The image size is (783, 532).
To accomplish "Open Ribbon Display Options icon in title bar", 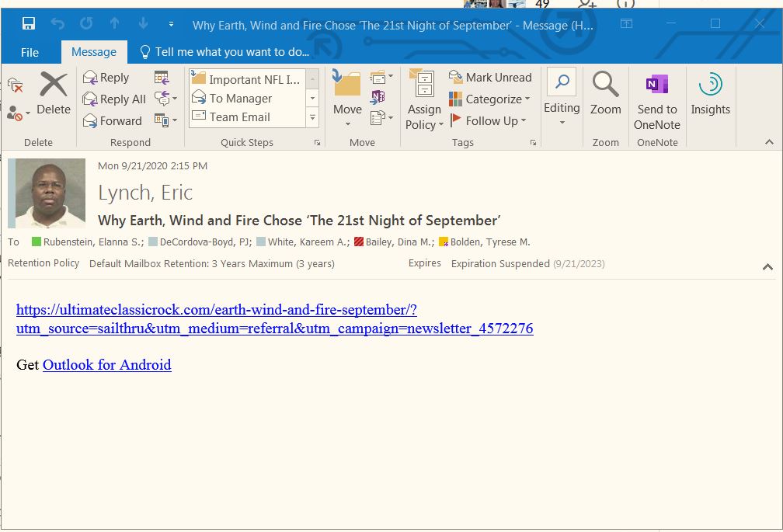I will point(626,23).
